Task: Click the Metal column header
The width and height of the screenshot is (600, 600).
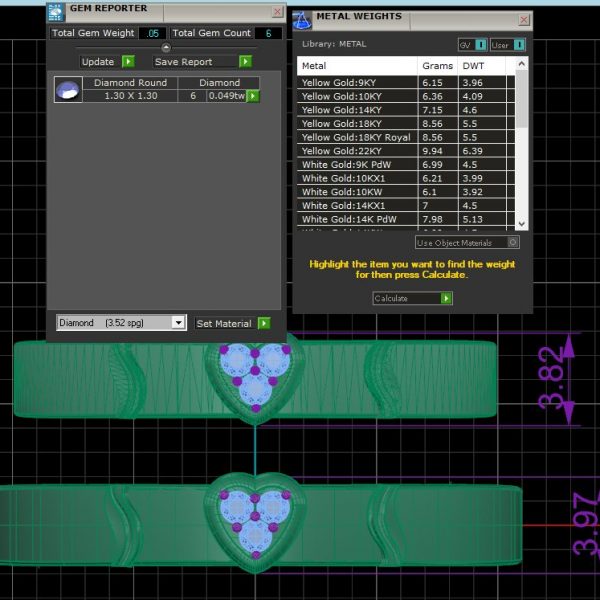Action: [x=357, y=66]
